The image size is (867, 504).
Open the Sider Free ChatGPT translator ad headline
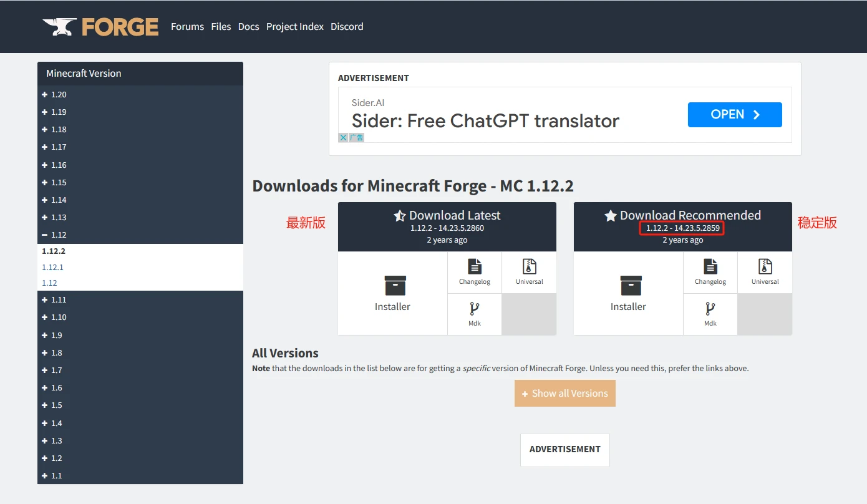tap(485, 120)
